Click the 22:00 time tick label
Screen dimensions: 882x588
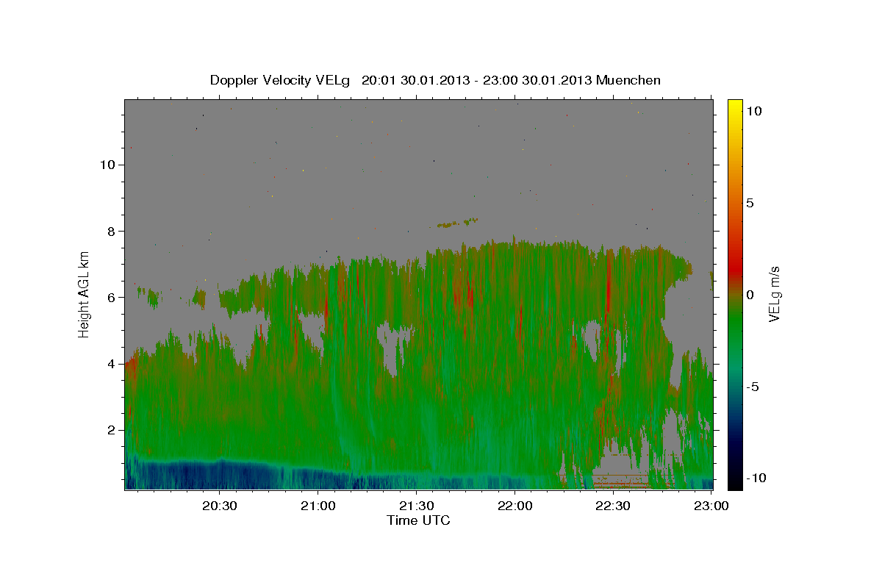[514, 506]
